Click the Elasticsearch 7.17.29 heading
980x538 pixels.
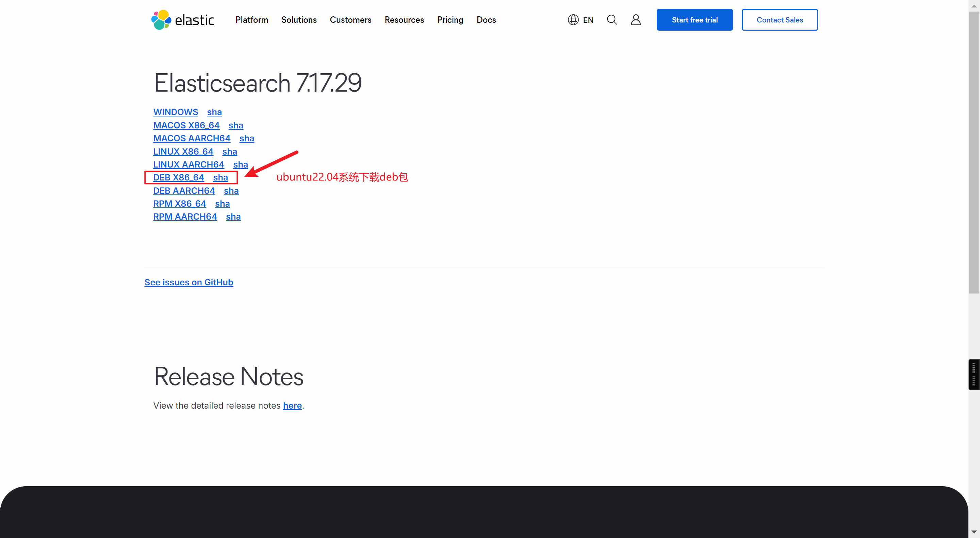(x=258, y=83)
